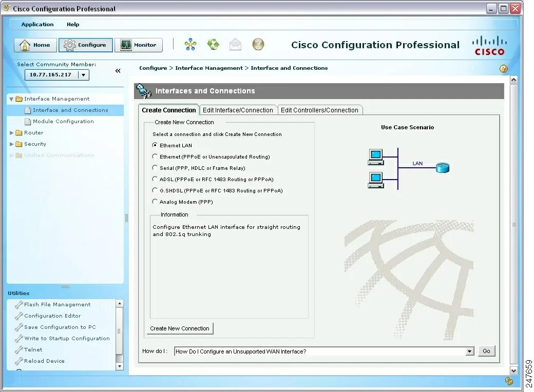Click the Interfaces and Connections header icon
Image resolution: width=534 pixels, height=392 pixels.
pyautogui.click(x=143, y=91)
